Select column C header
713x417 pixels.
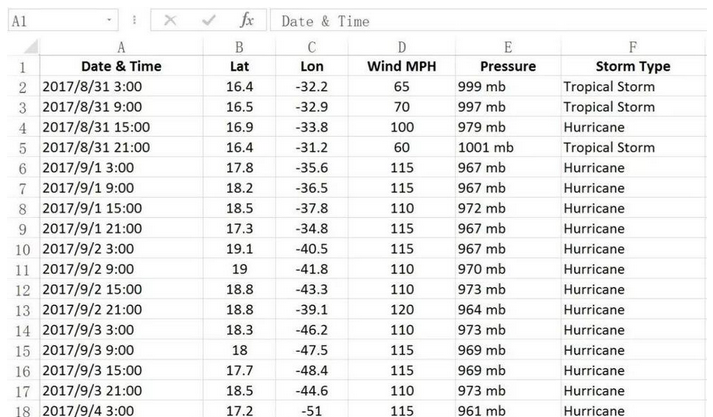[x=311, y=47]
